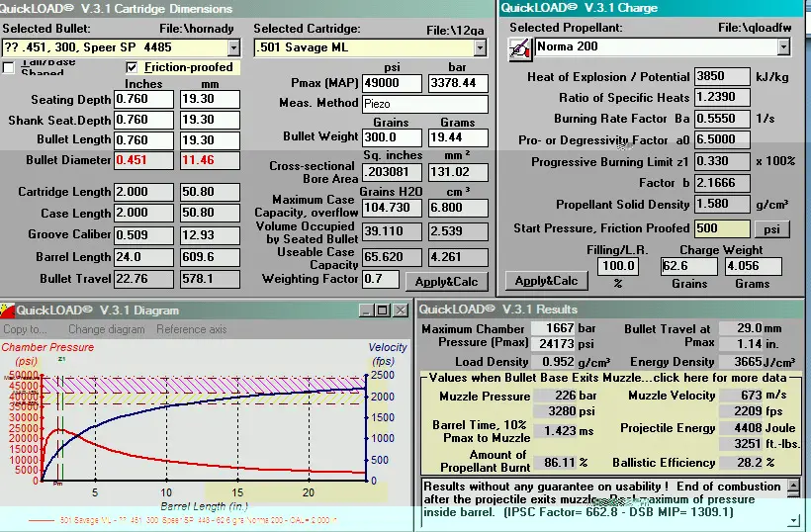Click 'Values when Bullet Base Exits Muzzle' link
Image resolution: width=811 pixels, height=532 pixels.
[x=607, y=378]
